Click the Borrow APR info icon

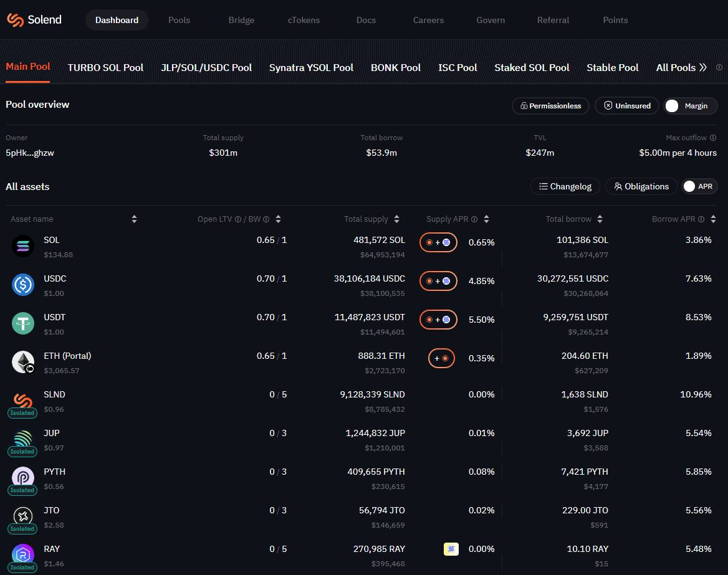[x=701, y=219]
